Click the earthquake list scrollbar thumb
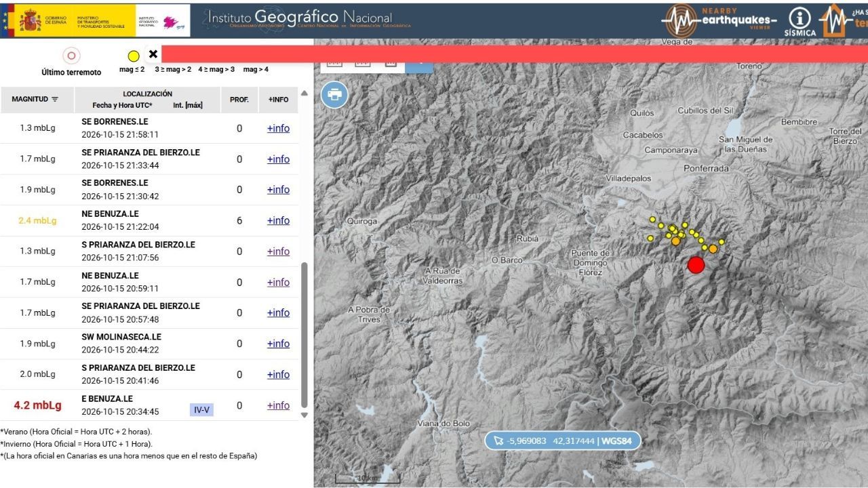Viewport: 868px width, 488px height. [x=304, y=335]
